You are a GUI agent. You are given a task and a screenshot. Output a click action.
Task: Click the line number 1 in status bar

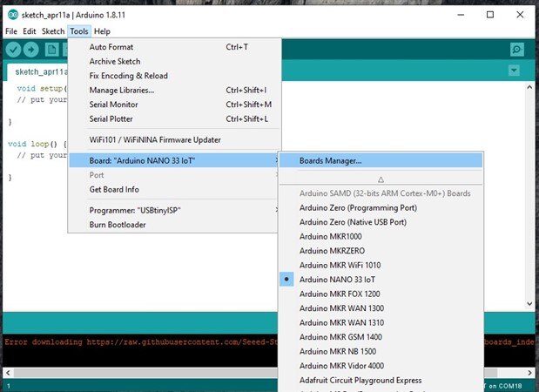(9, 386)
